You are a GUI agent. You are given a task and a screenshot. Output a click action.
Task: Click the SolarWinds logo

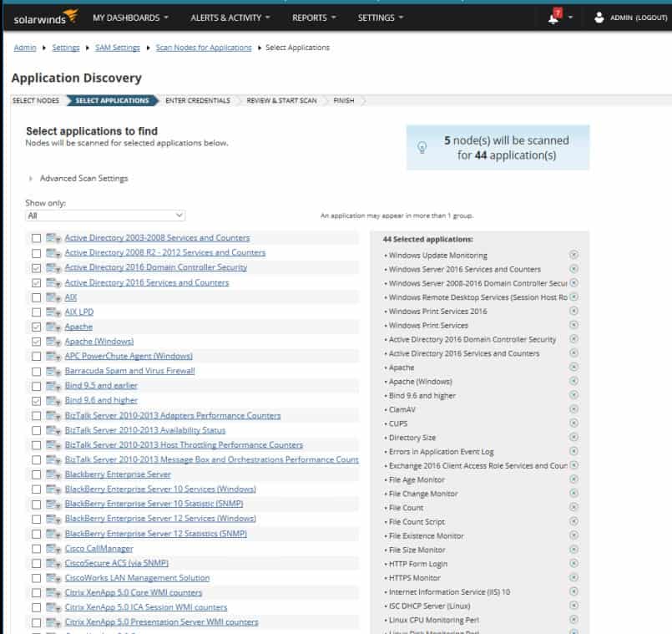click(x=45, y=18)
